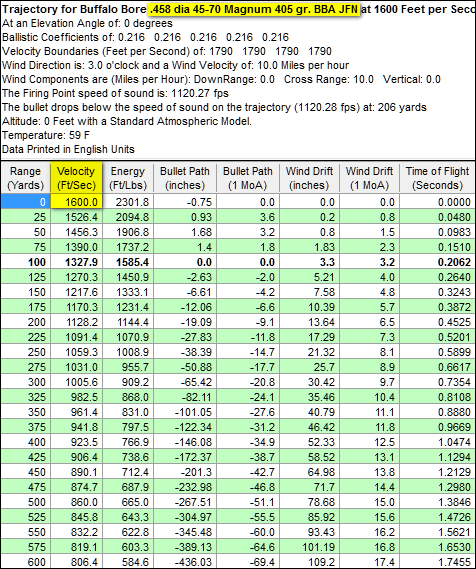Click range cell 550
Screen dimensions: 476x569
point(25,532)
